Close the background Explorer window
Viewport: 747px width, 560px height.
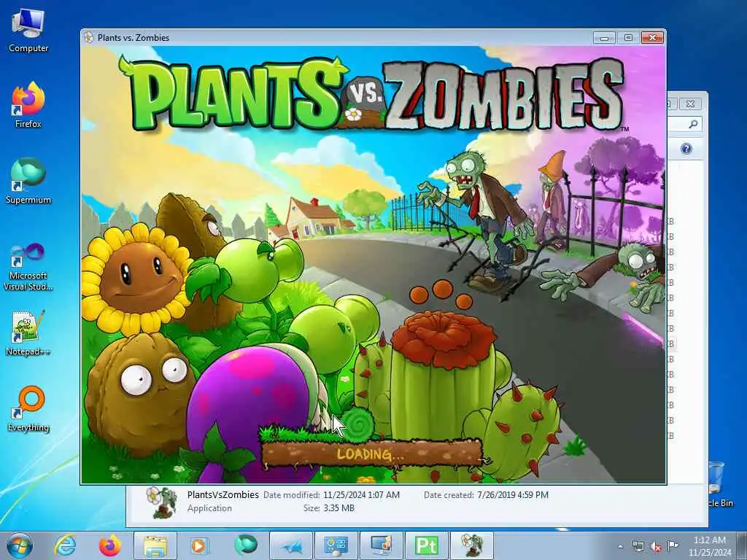690,104
